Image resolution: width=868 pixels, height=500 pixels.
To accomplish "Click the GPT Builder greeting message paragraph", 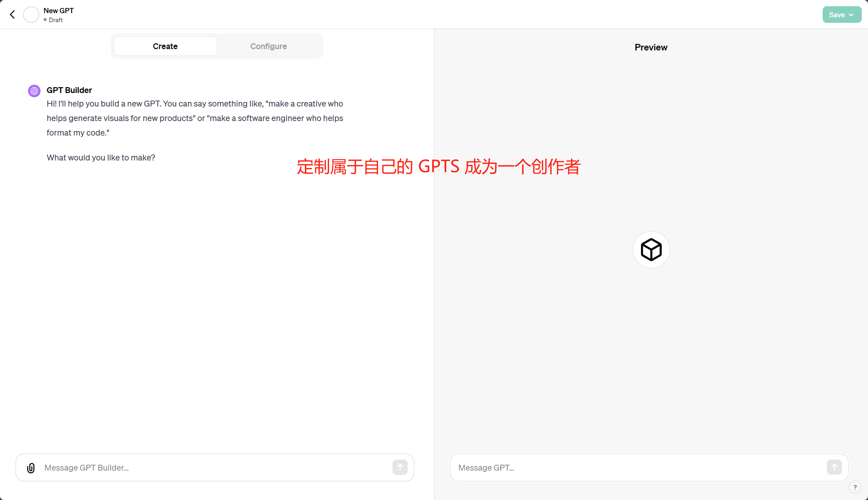I will click(x=195, y=118).
